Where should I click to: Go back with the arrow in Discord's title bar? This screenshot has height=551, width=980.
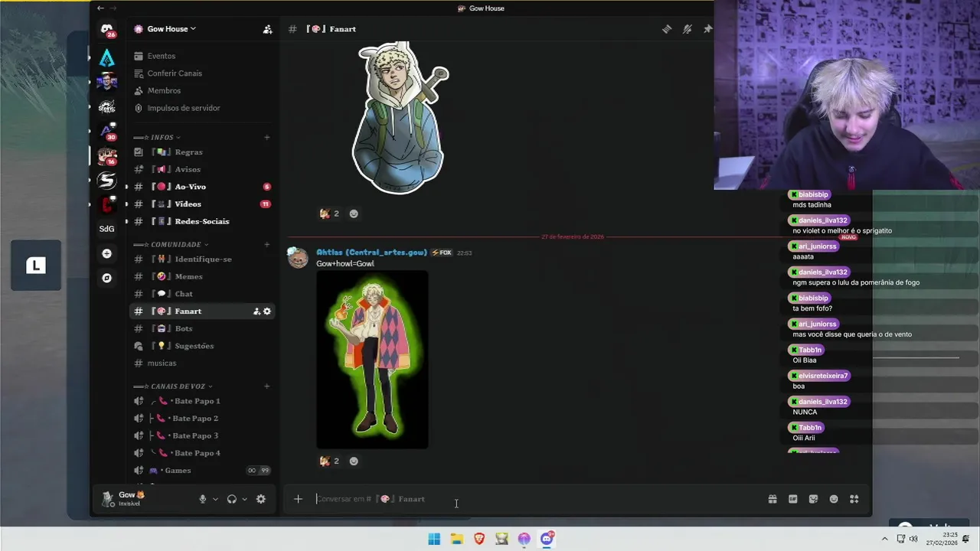pyautogui.click(x=100, y=8)
